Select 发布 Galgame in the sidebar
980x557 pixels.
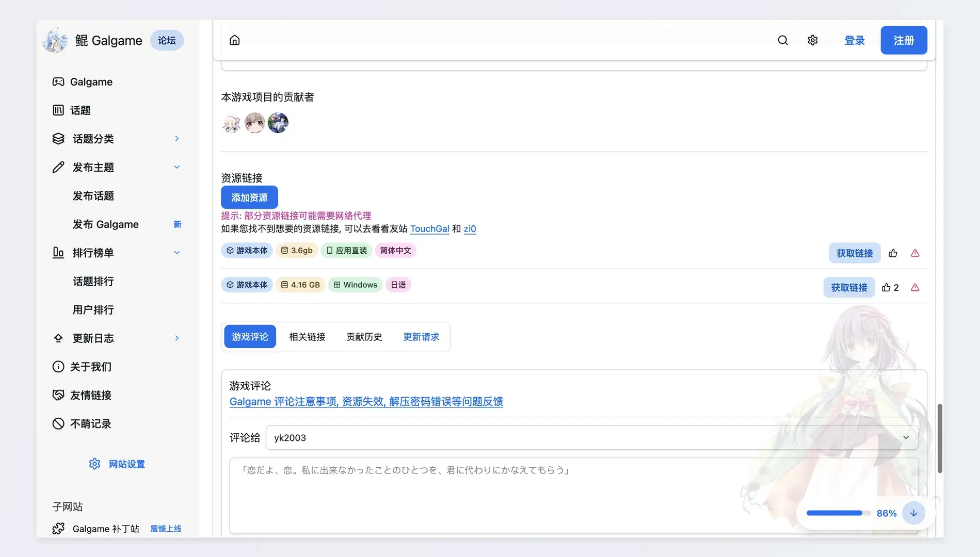(106, 224)
